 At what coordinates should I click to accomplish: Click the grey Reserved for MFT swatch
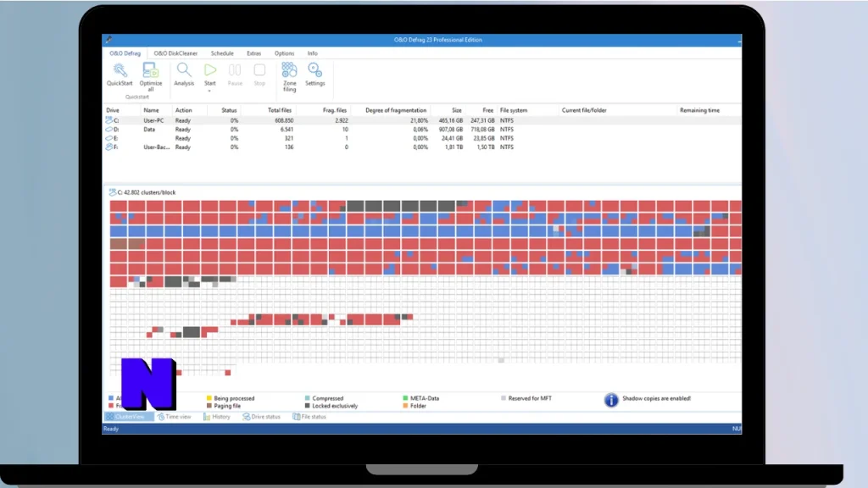pos(504,398)
